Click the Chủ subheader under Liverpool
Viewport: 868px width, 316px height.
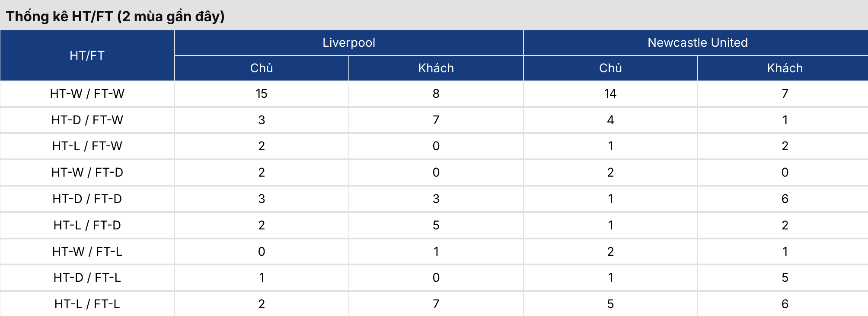click(x=262, y=68)
